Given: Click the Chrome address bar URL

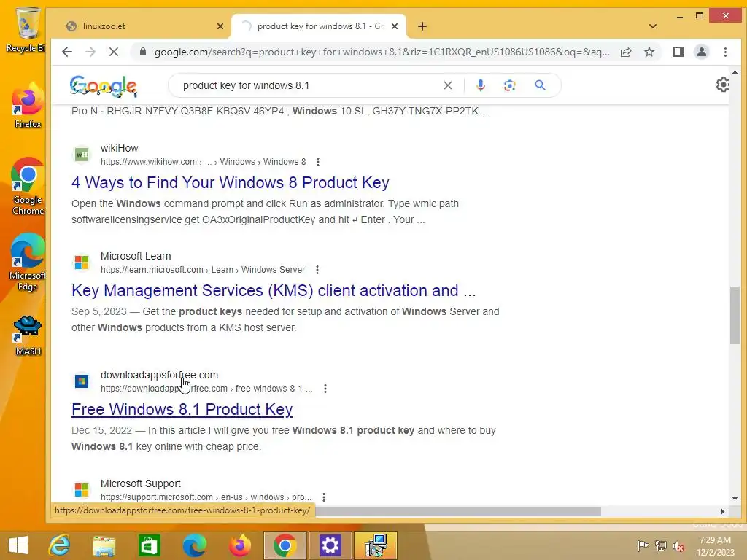Looking at the screenshot, I should 382,52.
